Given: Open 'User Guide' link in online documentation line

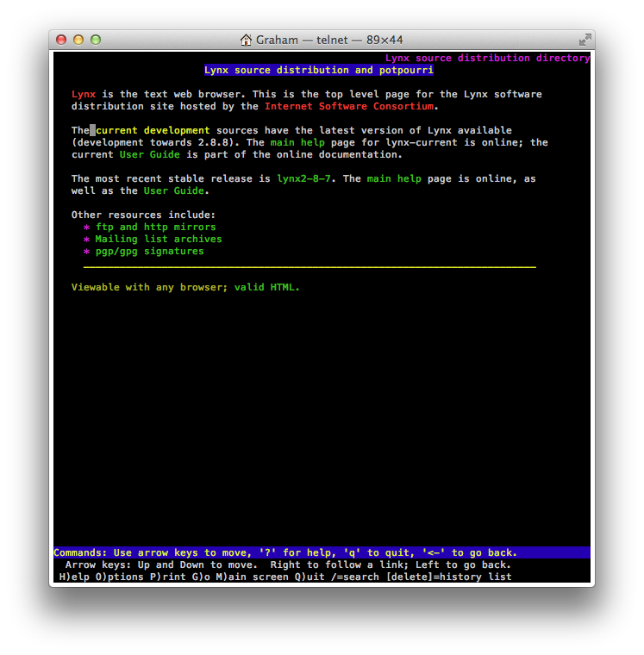Looking at the screenshot, I should [150, 154].
